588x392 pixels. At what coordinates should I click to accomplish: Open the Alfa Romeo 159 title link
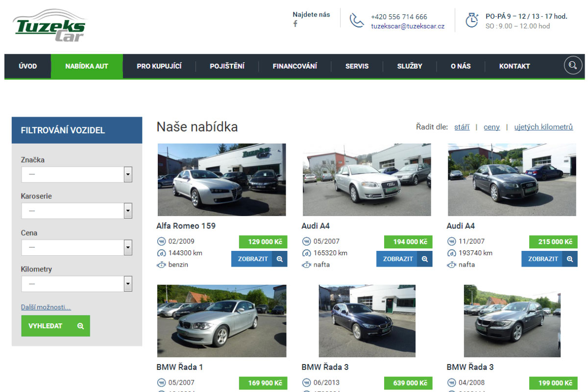[x=186, y=226]
